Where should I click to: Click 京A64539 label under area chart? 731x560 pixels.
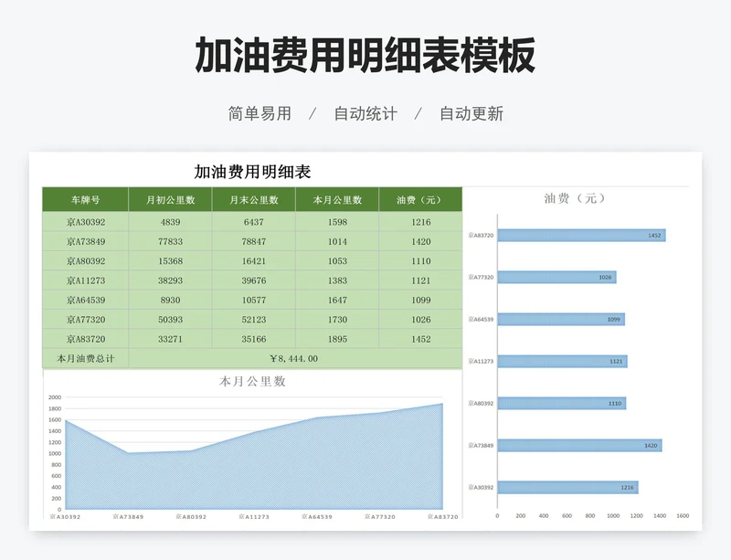coord(317,517)
